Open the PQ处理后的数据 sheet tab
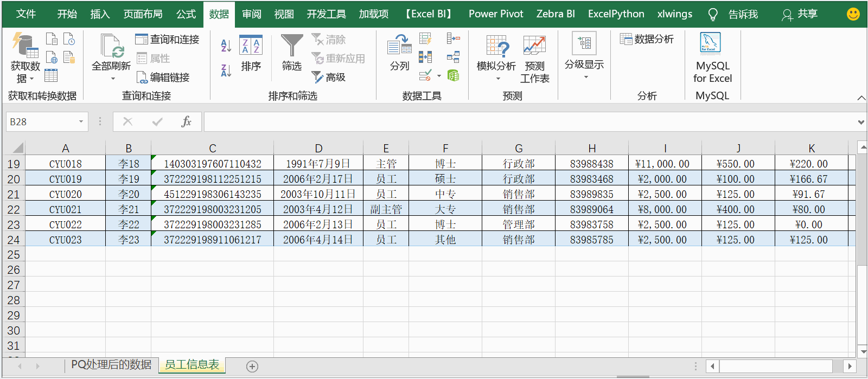This screenshot has width=868, height=379. pyautogui.click(x=111, y=365)
